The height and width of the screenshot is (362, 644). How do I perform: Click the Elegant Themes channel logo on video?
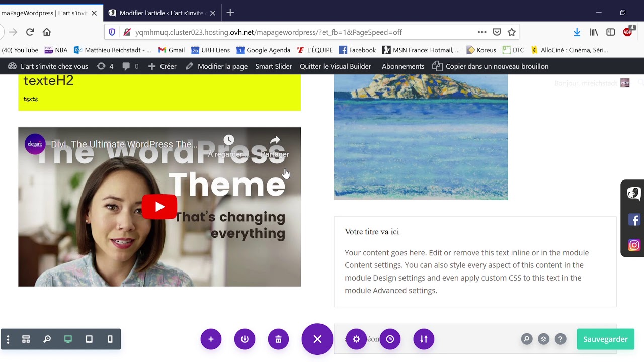(x=35, y=144)
